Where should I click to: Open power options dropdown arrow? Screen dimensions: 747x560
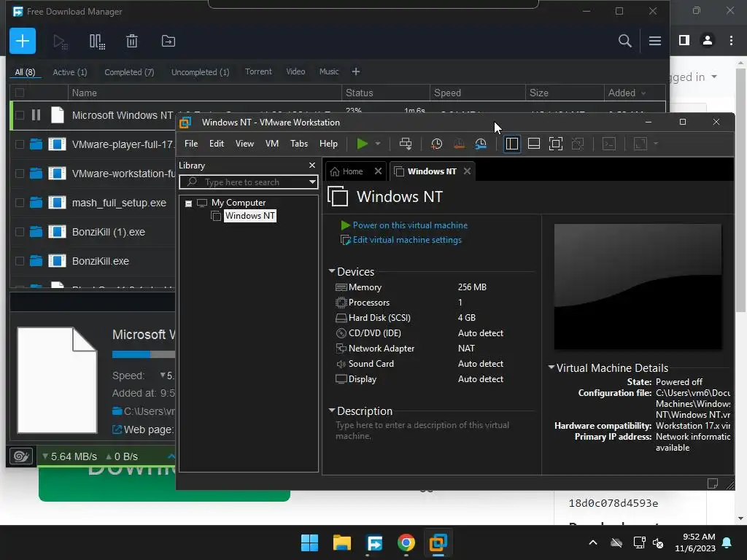coord(378,144)
